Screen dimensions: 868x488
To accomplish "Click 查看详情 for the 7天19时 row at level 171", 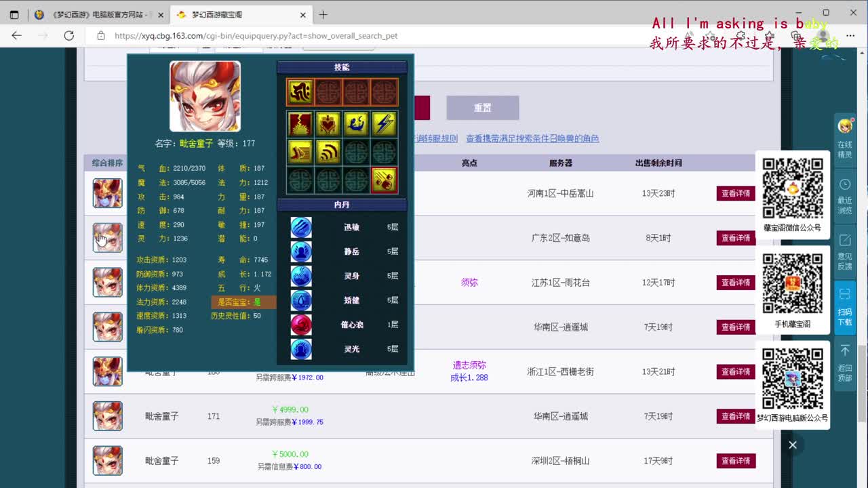I will click(x=736, y=416).
